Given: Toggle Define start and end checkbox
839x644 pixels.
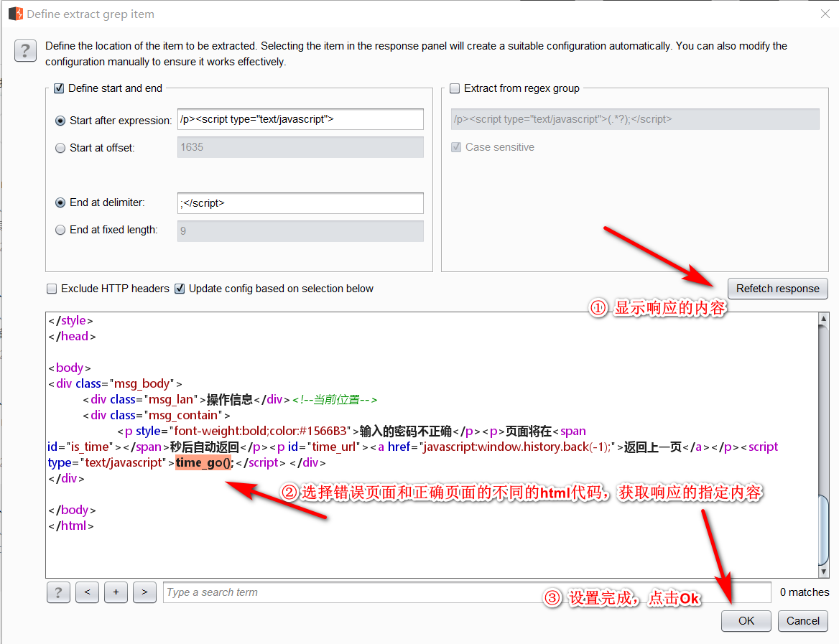Looking at the screenshot, I should click(x=60, y=88).
